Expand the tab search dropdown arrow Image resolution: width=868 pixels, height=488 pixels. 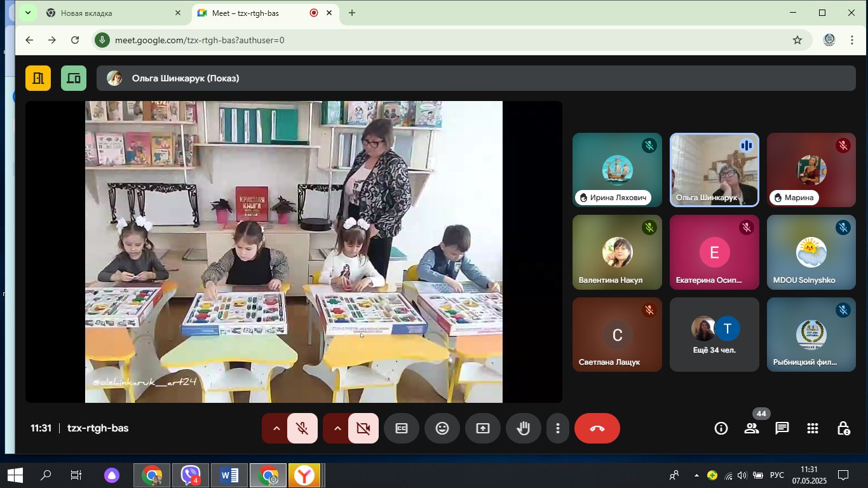click(x=28, y=13)
